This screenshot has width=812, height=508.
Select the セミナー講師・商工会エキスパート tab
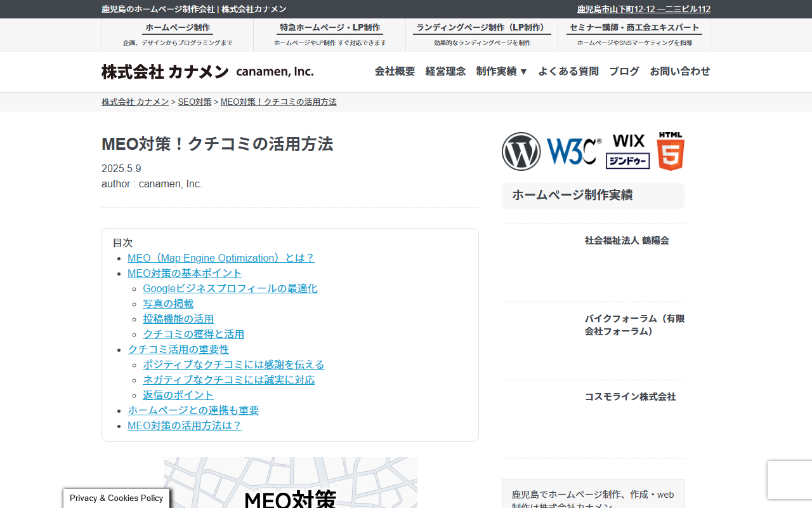pyautogui.click(x=634, y=34)
